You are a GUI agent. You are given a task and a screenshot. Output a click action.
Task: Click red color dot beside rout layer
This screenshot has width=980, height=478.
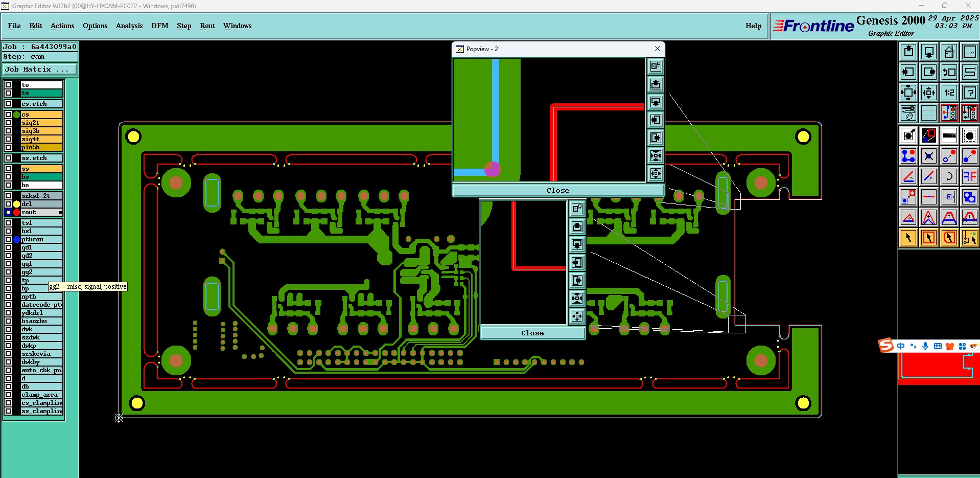tap(17, 212)
